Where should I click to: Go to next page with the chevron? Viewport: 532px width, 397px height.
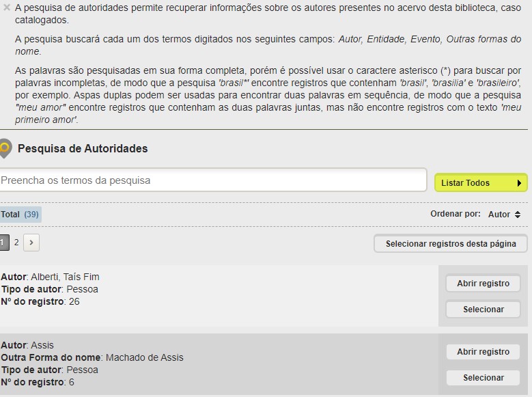pos(31,243)
